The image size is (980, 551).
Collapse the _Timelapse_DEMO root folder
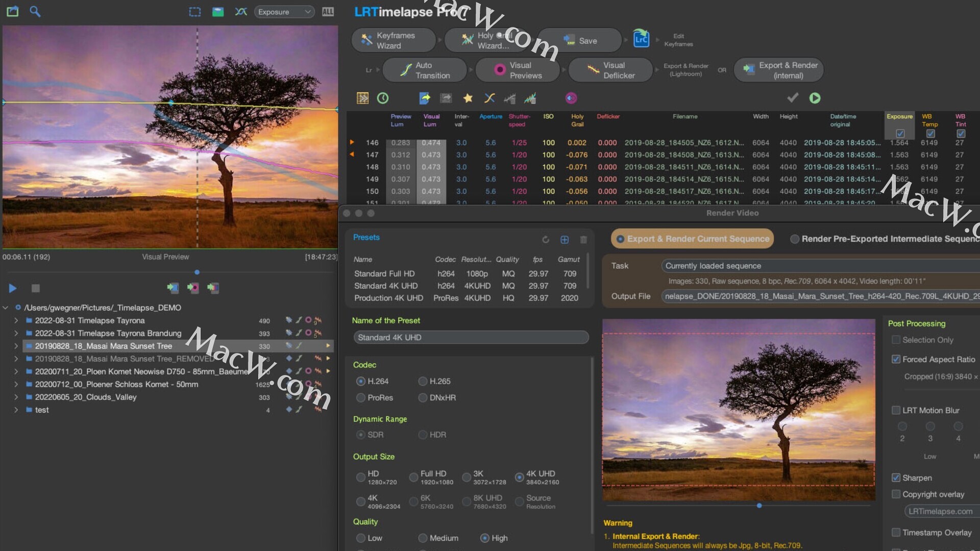click(x=6, y=308)
